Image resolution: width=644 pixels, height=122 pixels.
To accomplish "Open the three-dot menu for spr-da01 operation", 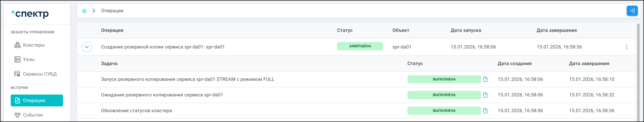I will 627,47.
